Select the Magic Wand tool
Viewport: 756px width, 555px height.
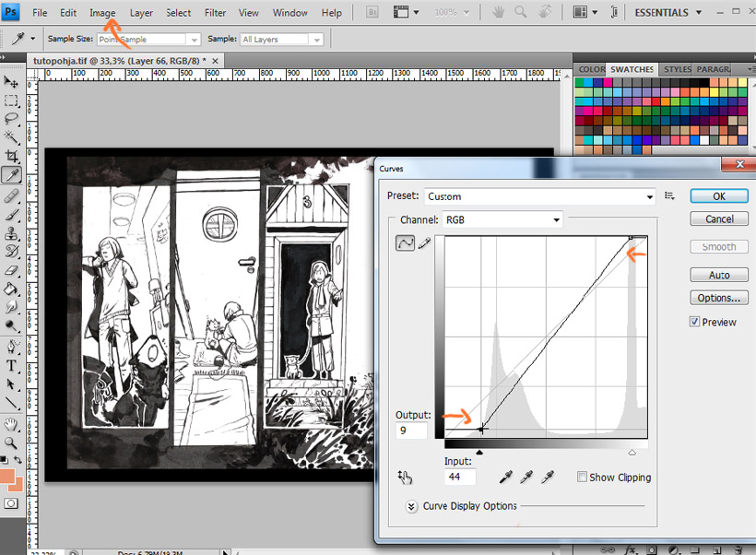coord(12,137)
